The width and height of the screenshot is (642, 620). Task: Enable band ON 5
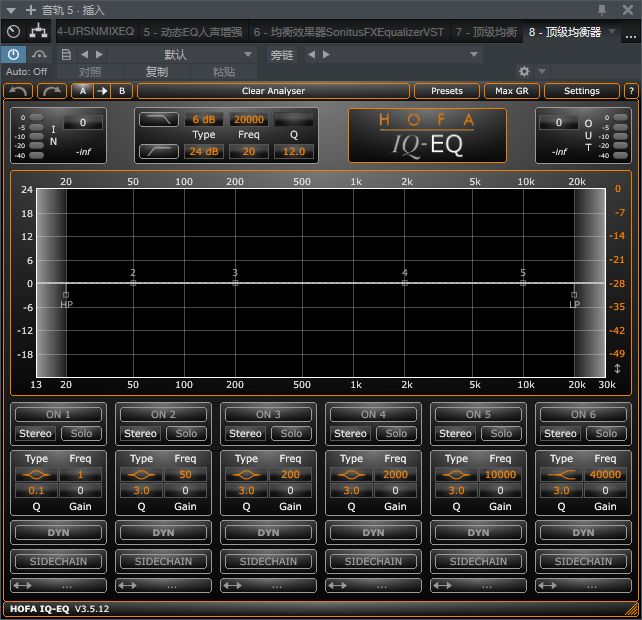[x=478, y=414]
